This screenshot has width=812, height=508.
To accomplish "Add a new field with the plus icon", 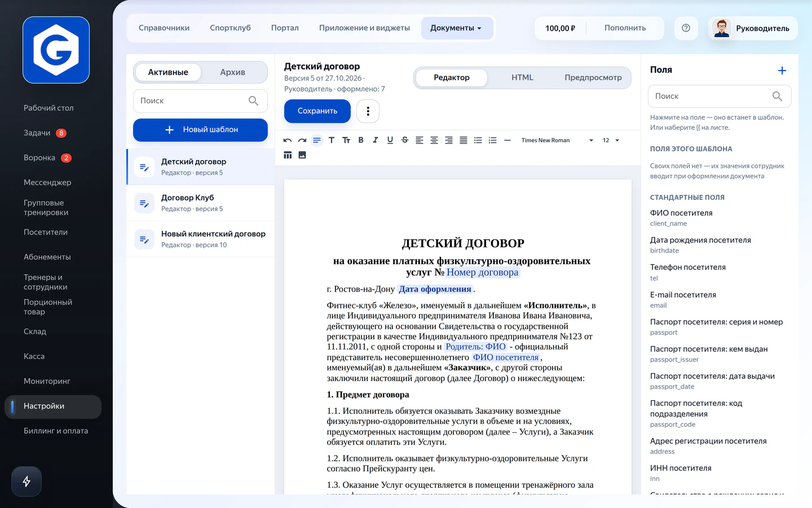I will pos(782,71).
